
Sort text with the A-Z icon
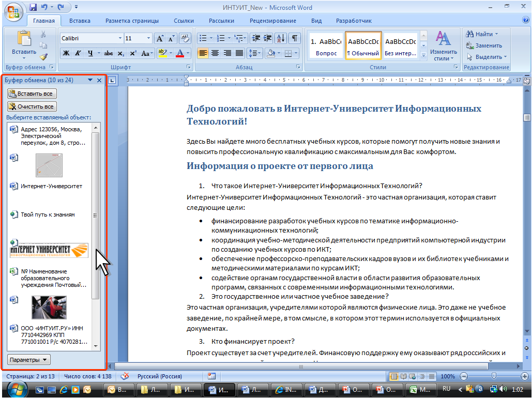click(281, 38)
